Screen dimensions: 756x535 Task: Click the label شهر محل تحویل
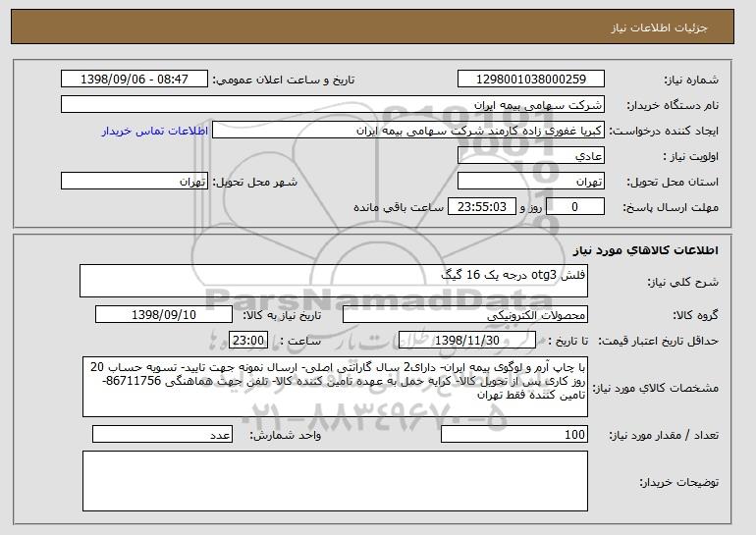255,183
